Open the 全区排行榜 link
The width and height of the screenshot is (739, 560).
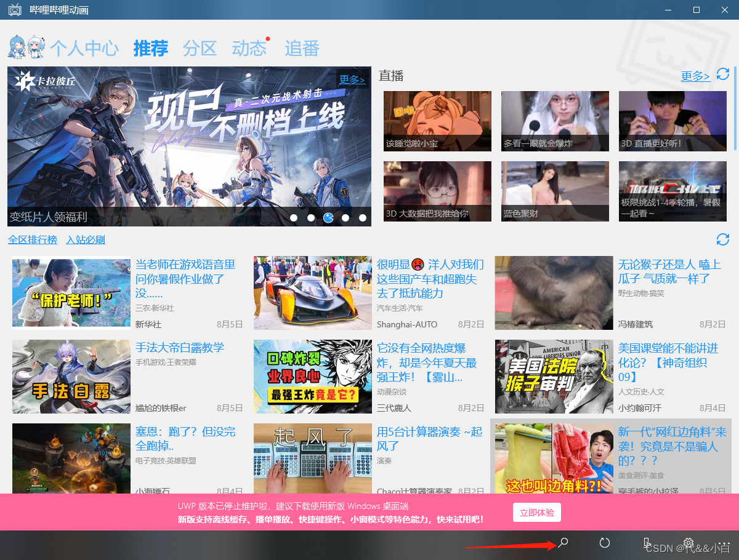point(33,240)
